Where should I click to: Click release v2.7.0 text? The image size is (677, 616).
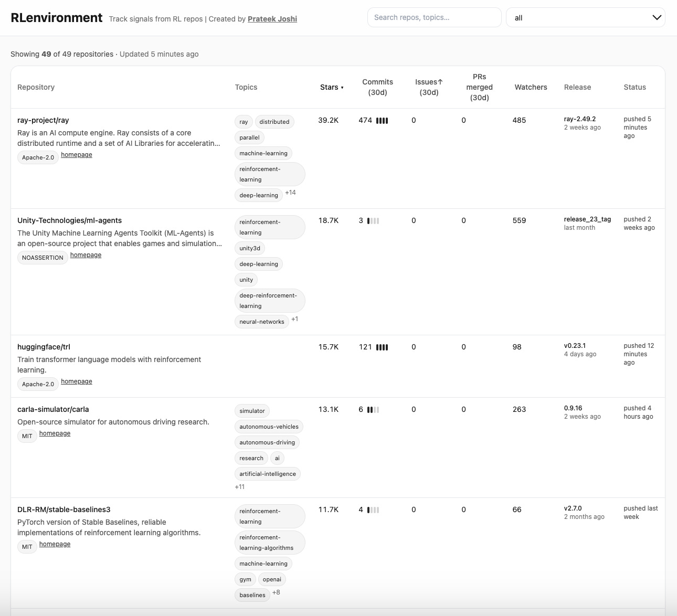coord(573,508)
